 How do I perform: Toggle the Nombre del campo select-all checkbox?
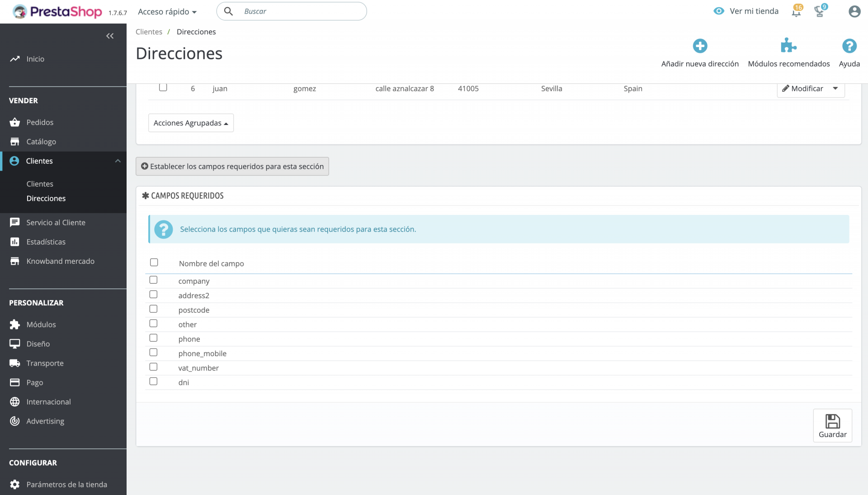(154, 262)
